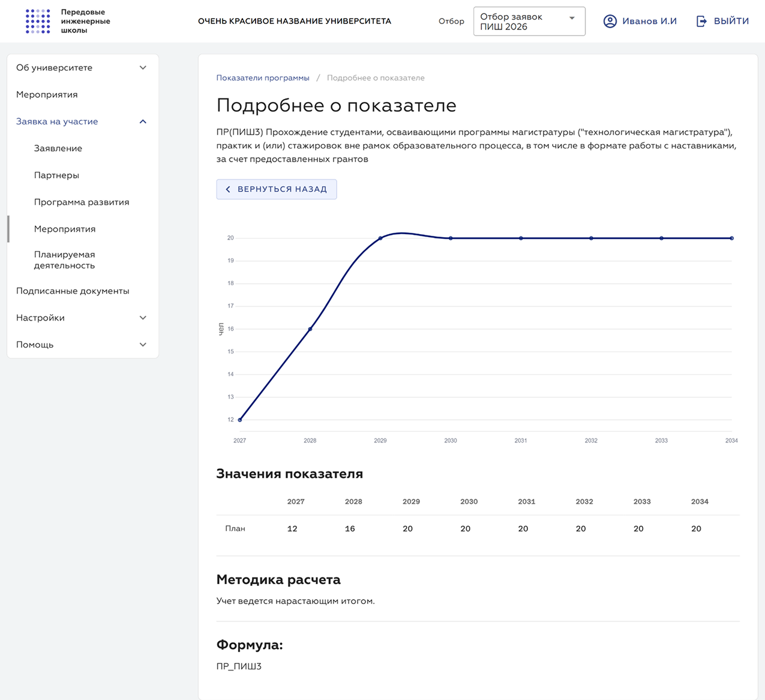The height and width of the screenshot is (700, 765).
Task: Click the ВЕРНУТЬСЯ НАЗАД button
Action: click(x=277, y=189)
